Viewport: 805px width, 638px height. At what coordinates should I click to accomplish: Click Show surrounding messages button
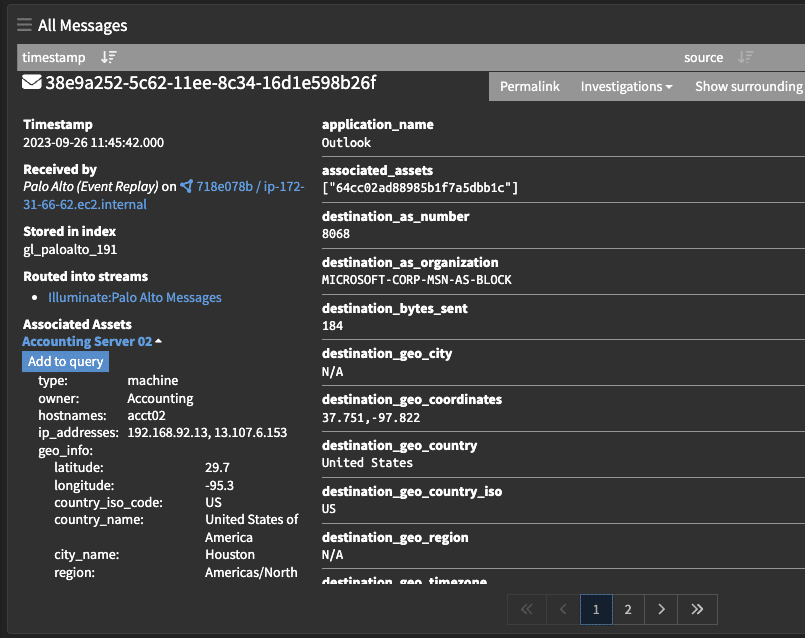748,87
